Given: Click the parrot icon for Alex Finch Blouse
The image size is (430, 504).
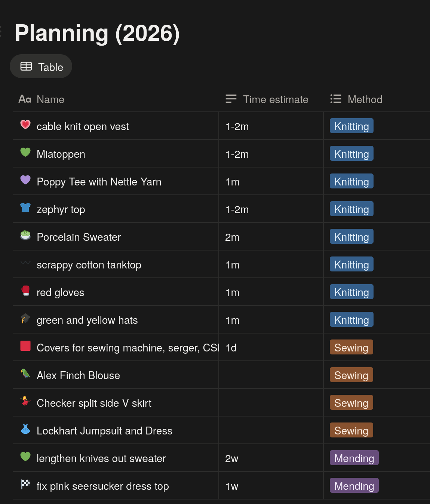Looking at the screenshot, I should coord(25,374).
